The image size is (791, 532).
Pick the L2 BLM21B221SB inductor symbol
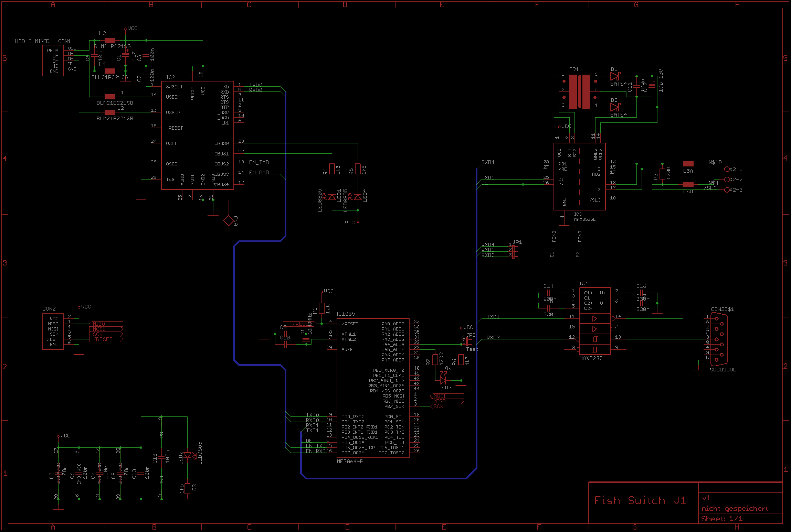click(x=110, y=112)
